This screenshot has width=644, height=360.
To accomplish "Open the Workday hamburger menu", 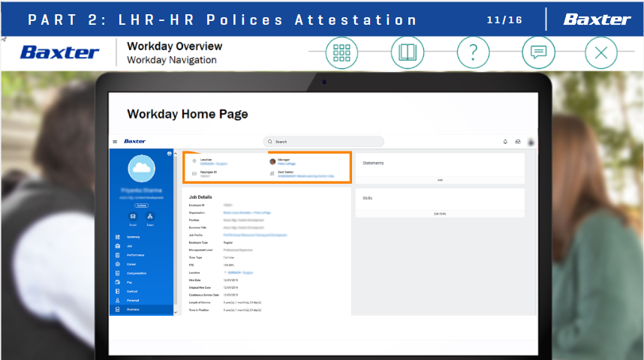I will [115, 142].
